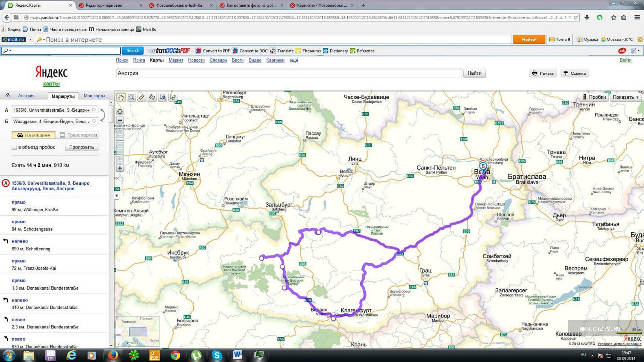Swap route points A and B
Image resolution: width=644 pixels, height=362 pixels.
tap(102, 115)
